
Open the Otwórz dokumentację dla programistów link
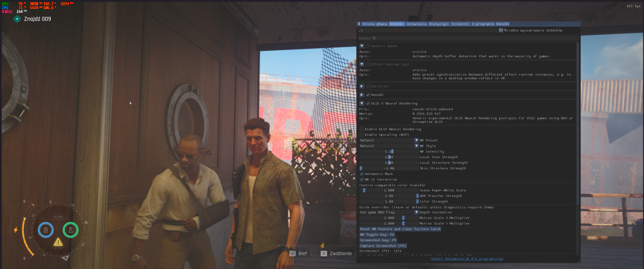(466, 259)
